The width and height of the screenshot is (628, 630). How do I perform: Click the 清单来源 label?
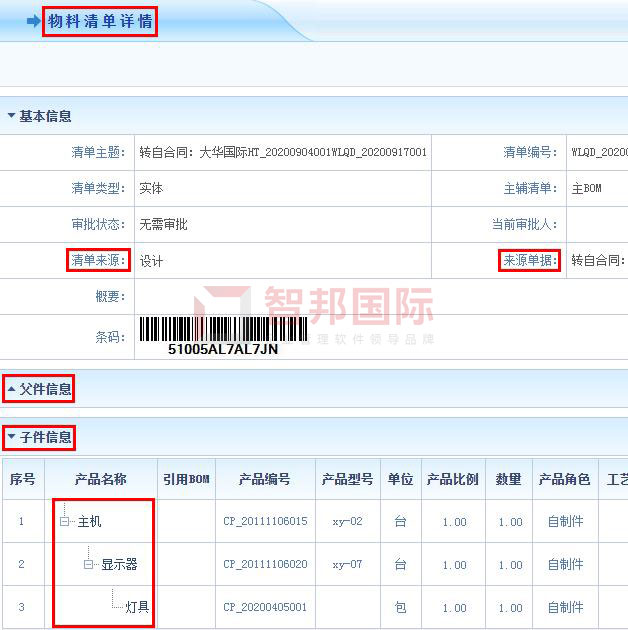click(98, 260)
